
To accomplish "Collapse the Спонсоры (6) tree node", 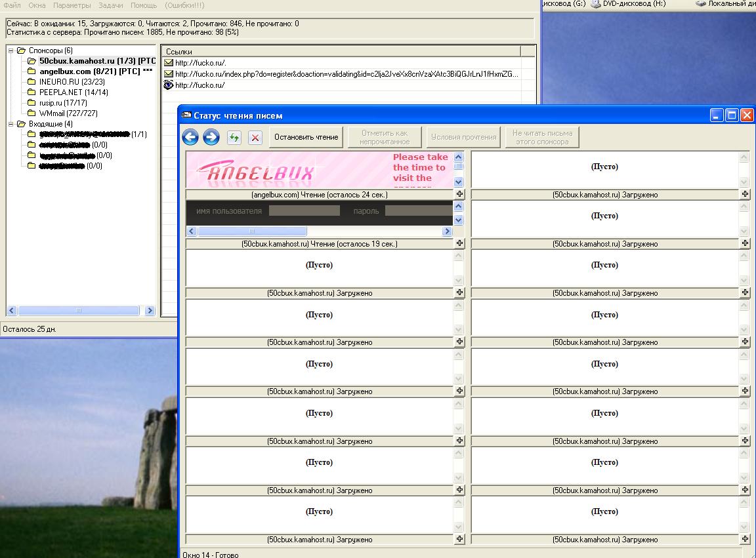I will [x=10, y=50].
